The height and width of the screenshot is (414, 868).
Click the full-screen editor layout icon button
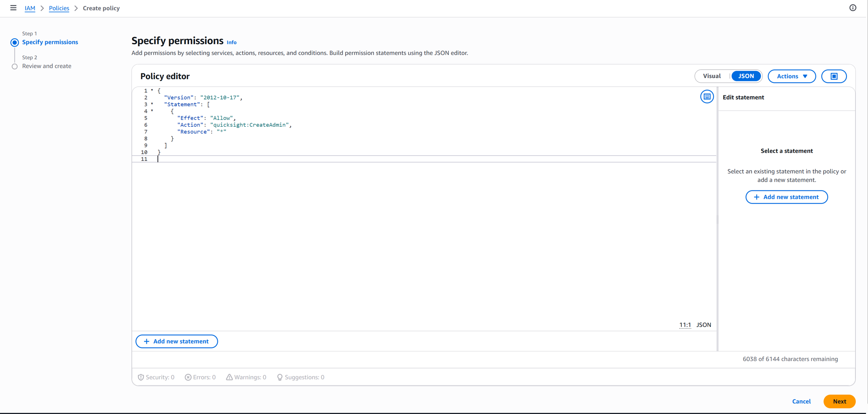[834, 76]
